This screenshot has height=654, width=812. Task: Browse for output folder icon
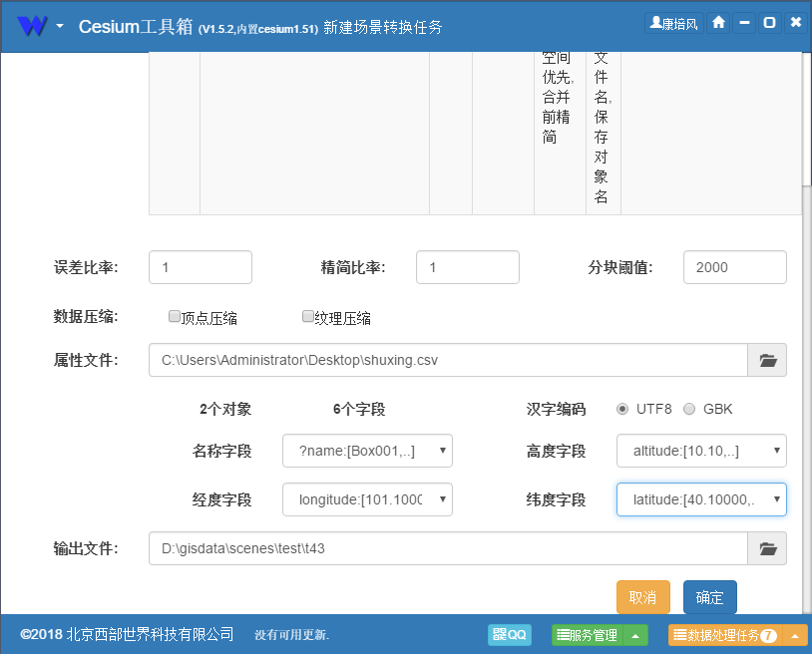(x=767, y=548)
